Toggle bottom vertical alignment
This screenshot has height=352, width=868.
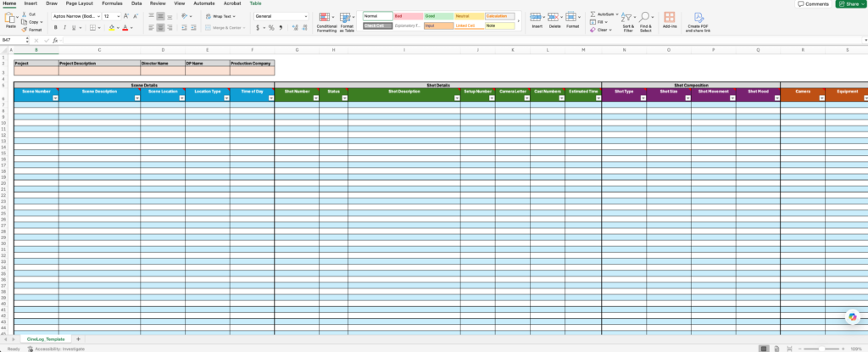pos(170,17)
